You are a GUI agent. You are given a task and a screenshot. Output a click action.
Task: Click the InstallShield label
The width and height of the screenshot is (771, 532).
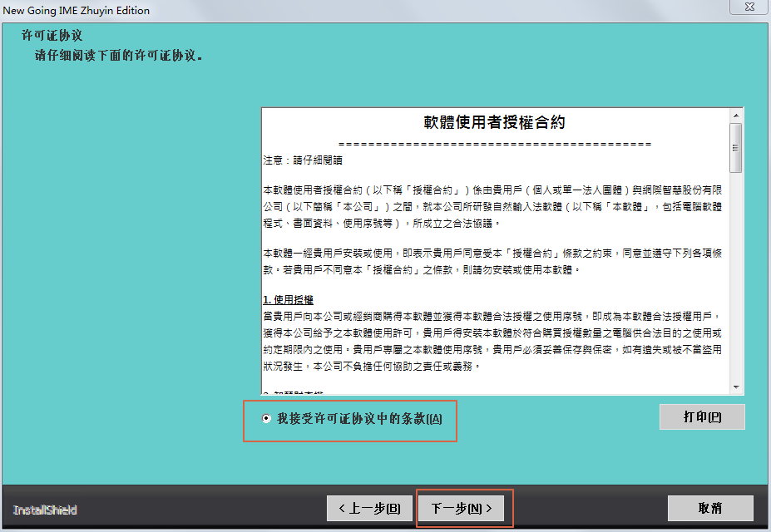pyautogui.click(x=45, y=510)
